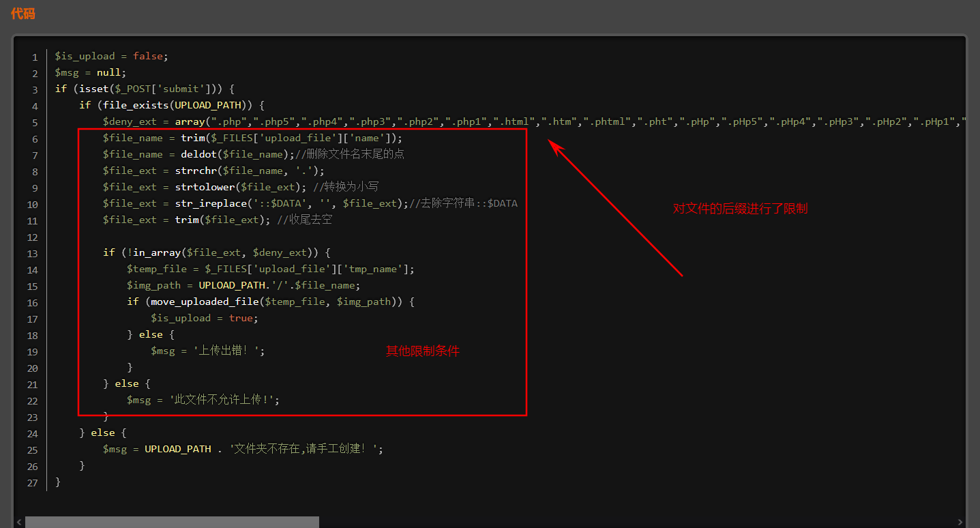Click the $deny_ext variable on line 5
980x528 pixels.
[x=130, y=121]
